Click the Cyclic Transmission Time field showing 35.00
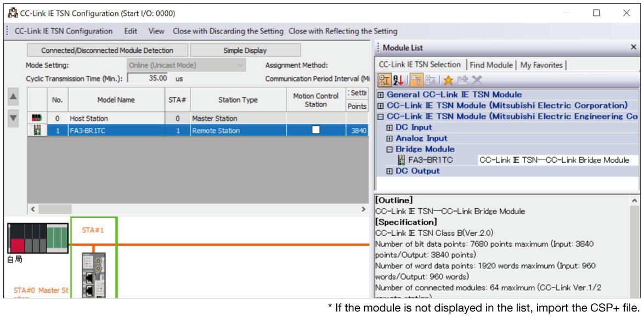 tap(148, 77)
